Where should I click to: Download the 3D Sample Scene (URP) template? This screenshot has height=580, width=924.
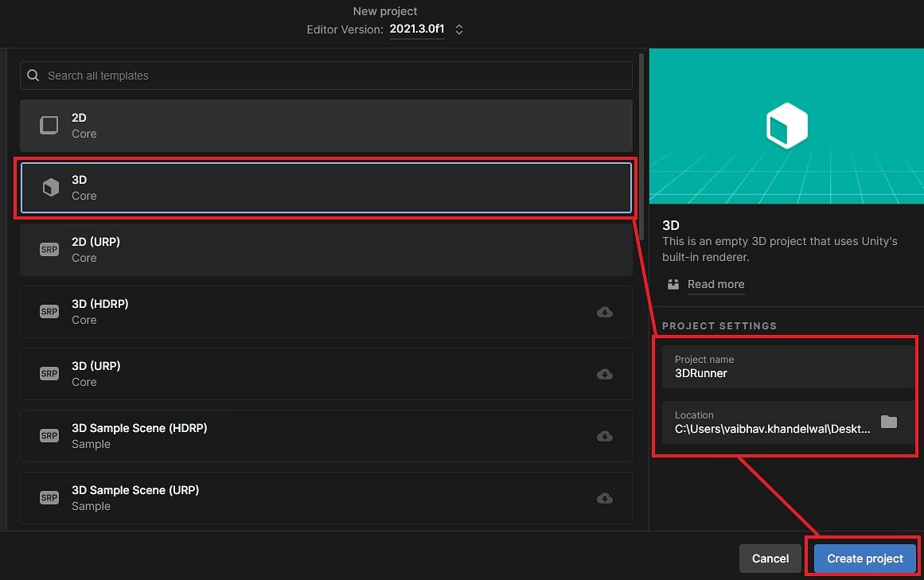(605, 499)
